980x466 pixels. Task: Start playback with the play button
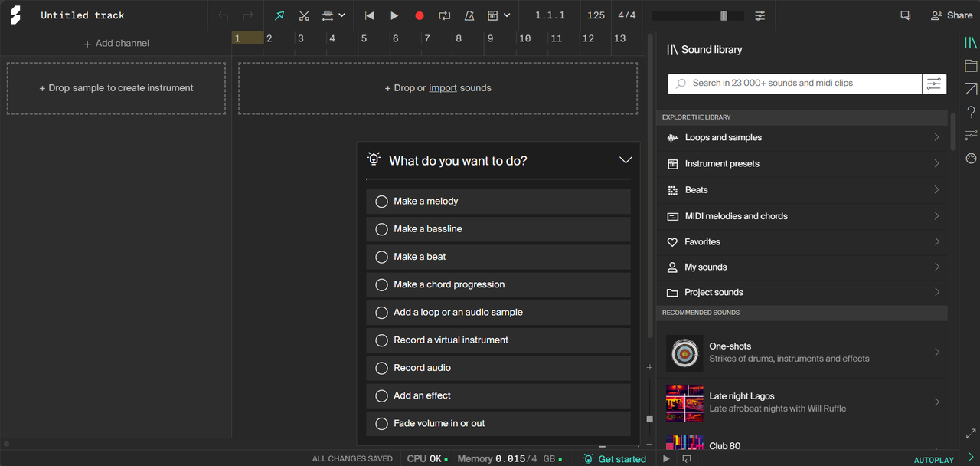(394, 15)
